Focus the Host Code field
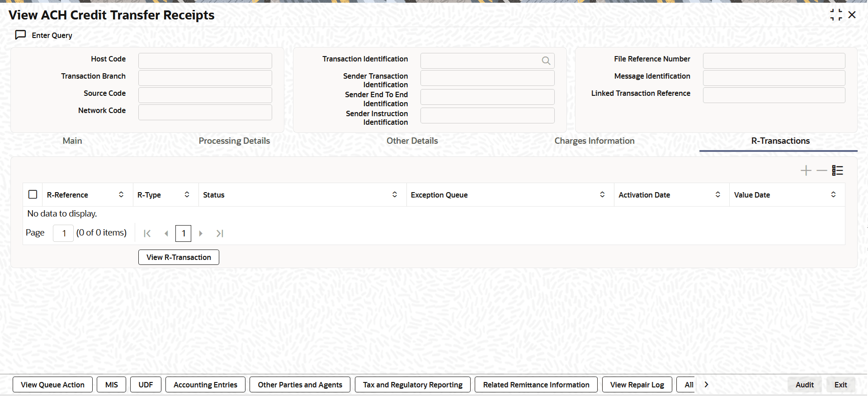 tap(205, 61)
